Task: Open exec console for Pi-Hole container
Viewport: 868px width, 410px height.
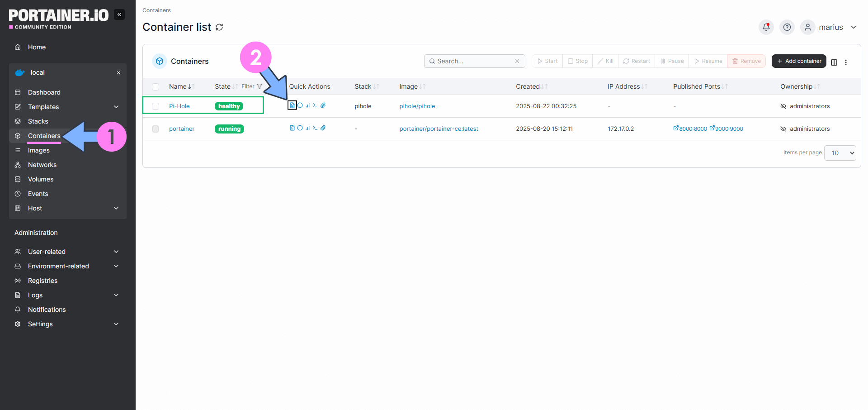Action: [x=315, y=105]
